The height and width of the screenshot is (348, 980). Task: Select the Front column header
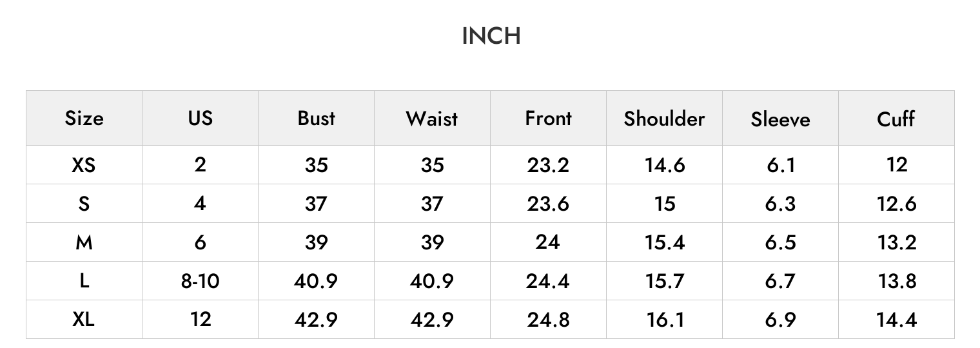tap(548, 118)
